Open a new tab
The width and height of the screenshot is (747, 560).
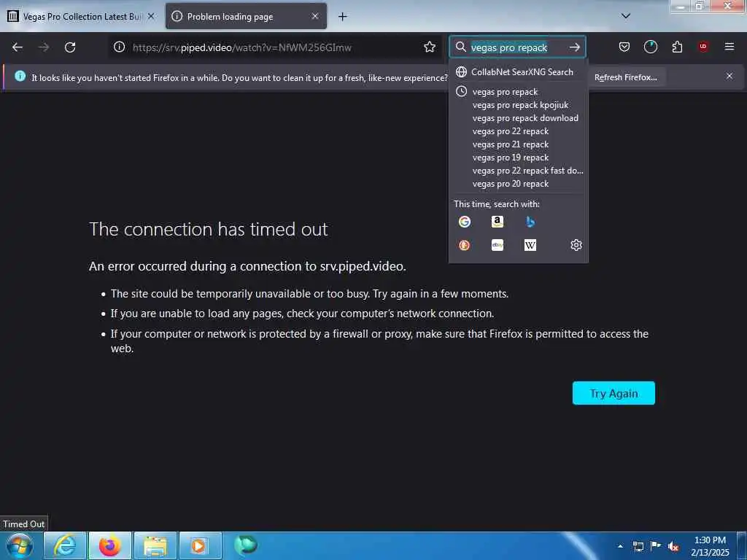click(343, 17)
